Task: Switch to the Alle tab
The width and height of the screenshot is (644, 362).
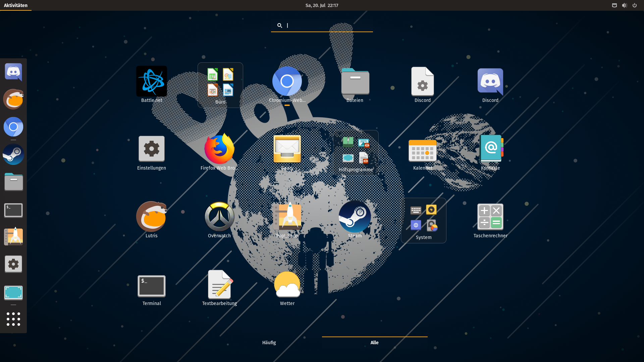Action: (375, 343)
